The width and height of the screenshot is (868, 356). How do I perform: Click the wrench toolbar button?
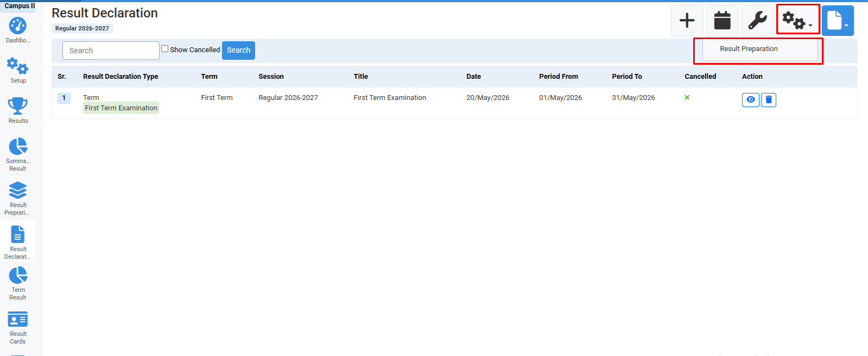[758, 21]
